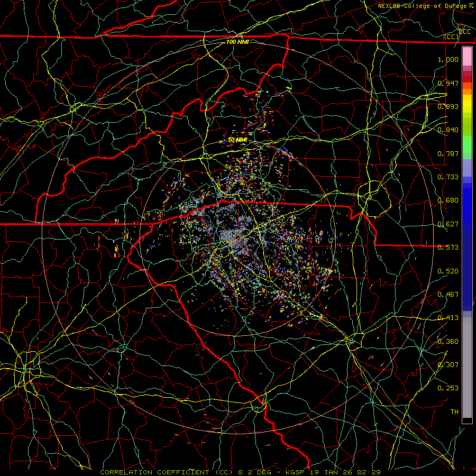Click the "02:29" timestamp in caption
Image resolution: width=476 pixels, height=476 pixels.
pos(369,472)
